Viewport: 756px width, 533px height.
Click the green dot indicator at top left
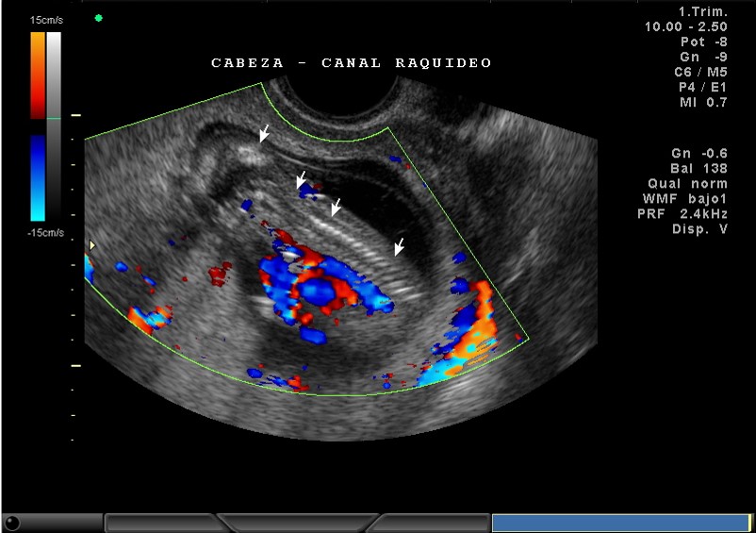tap(99, 18)
